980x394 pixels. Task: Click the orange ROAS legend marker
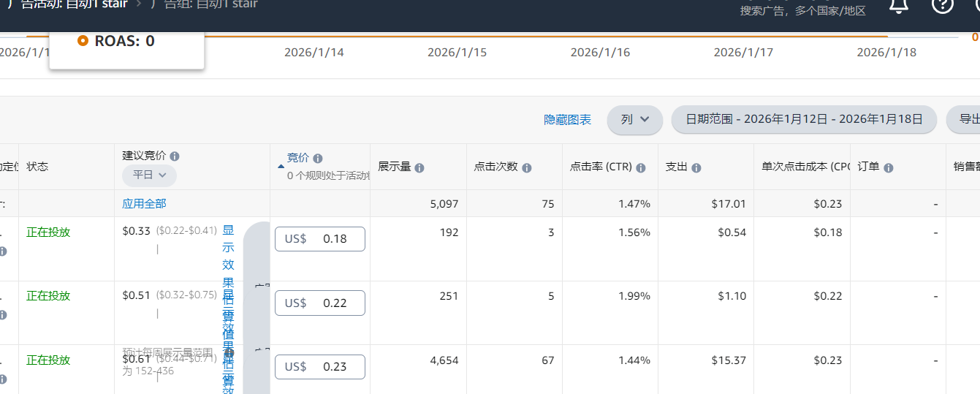(x=83, y=41)
